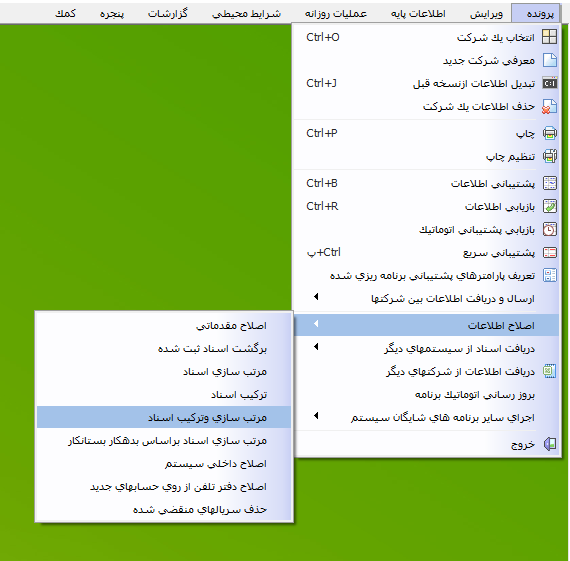This screenshot has width=570, height=561.
Task: Click the highlighted اصلاح اطلاعات entry
Action: [426, 325]
